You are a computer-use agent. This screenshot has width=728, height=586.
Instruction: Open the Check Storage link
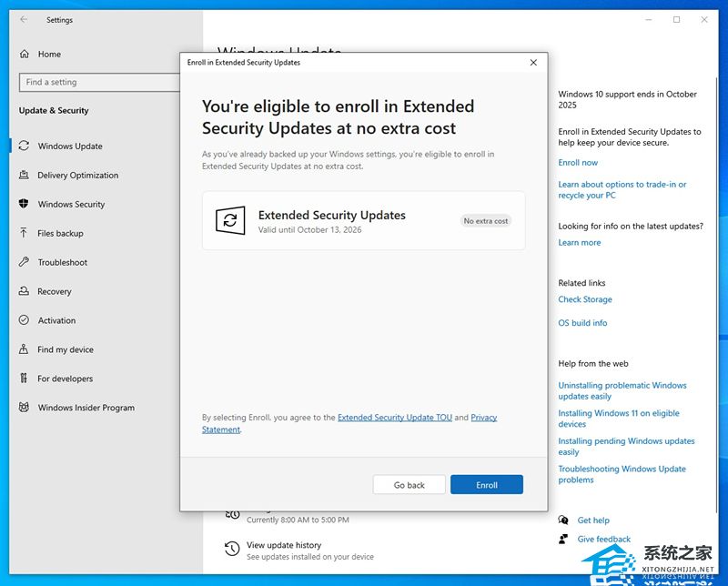click(585, 299)
